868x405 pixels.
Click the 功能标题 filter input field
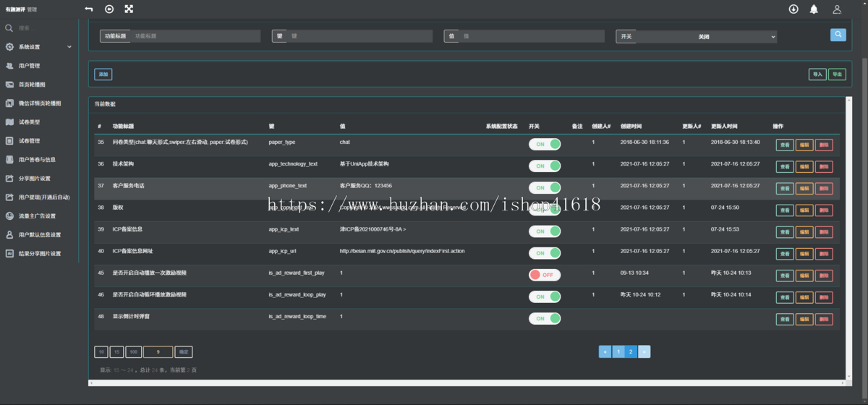pos(195,36)
